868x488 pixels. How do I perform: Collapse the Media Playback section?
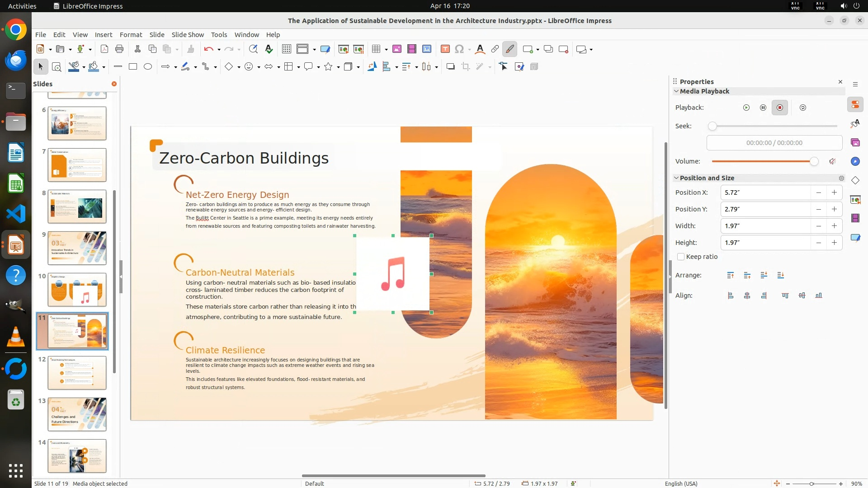676,91
